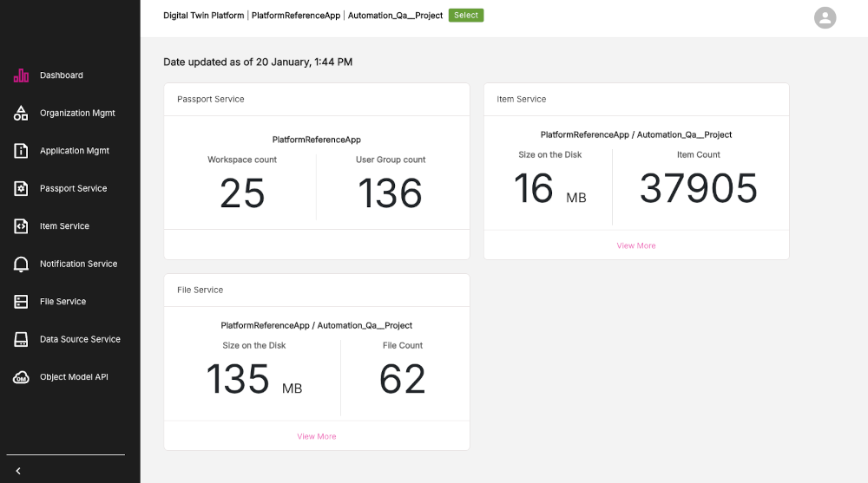Screen dimensions: 868x483
Task: Go to Passport Service menu label
Action: [74, 189]
